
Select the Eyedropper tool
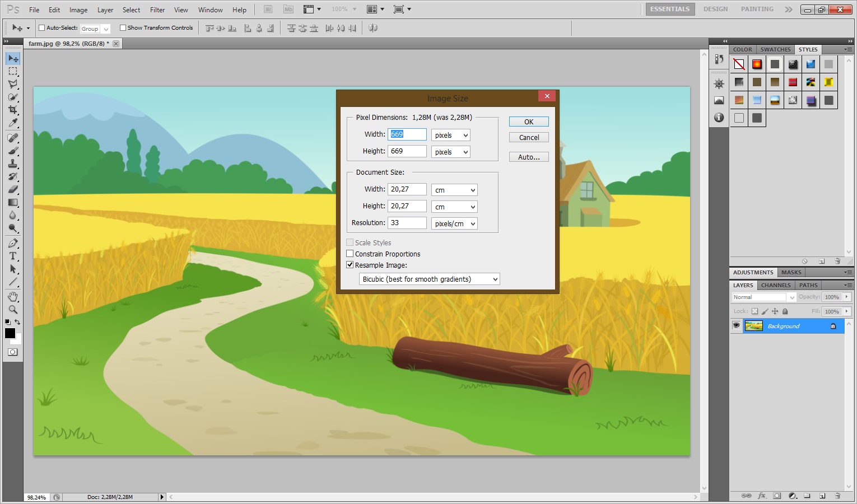(13, 123)
